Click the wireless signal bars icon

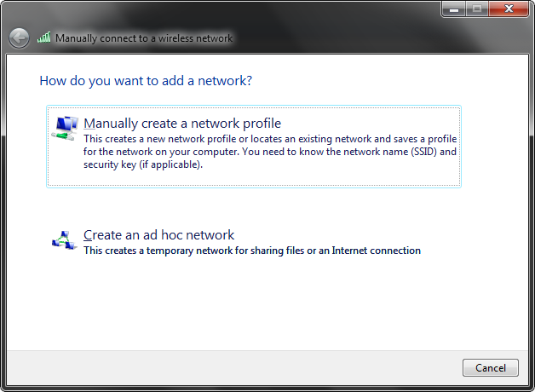pos(44,37)
